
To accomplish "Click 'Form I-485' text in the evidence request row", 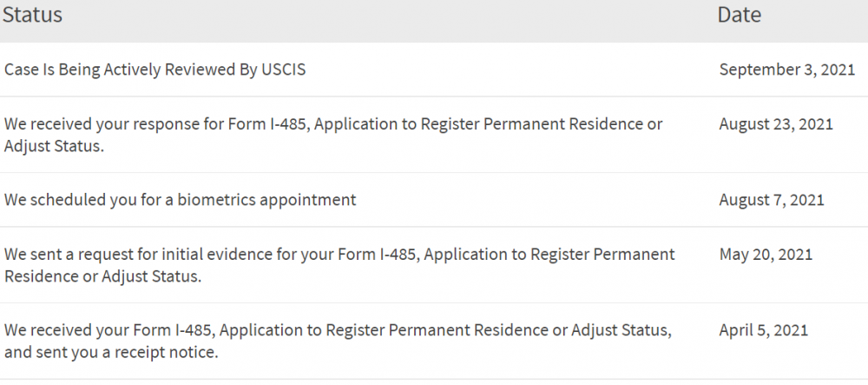I will click(x=377, y=255).
